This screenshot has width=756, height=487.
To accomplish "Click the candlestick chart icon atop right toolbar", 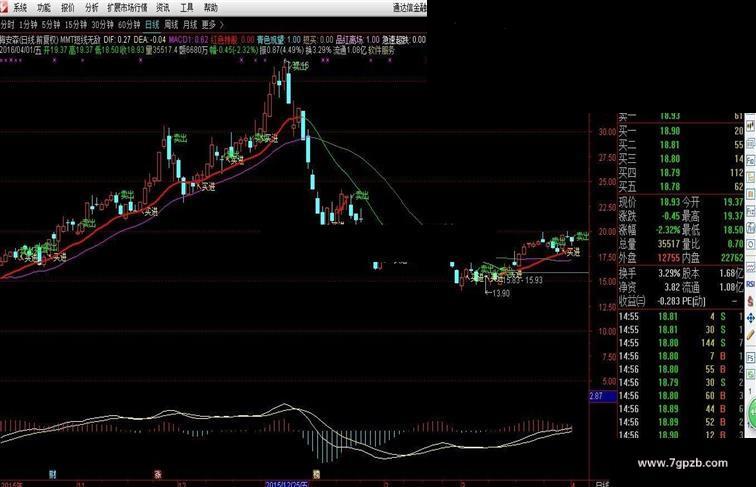I will (x=751, y=126).
